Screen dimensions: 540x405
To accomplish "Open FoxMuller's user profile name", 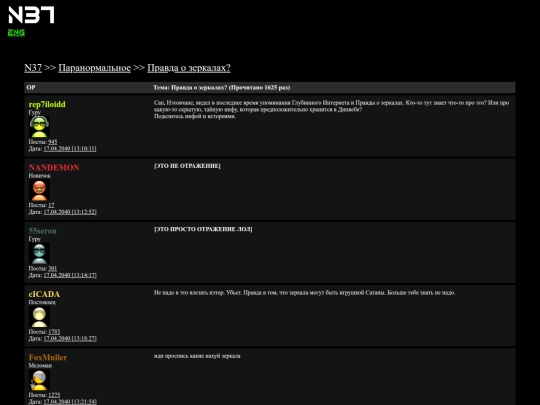I will click(48, 358).
